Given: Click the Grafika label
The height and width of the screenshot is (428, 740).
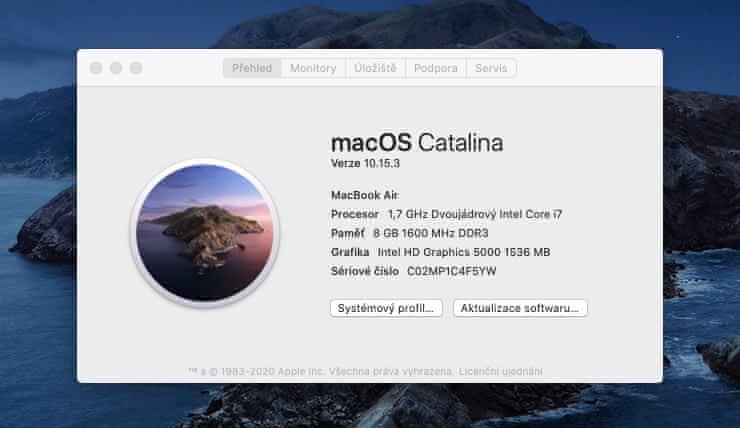Looking at the screenshot, I should (x=350, y=252).
